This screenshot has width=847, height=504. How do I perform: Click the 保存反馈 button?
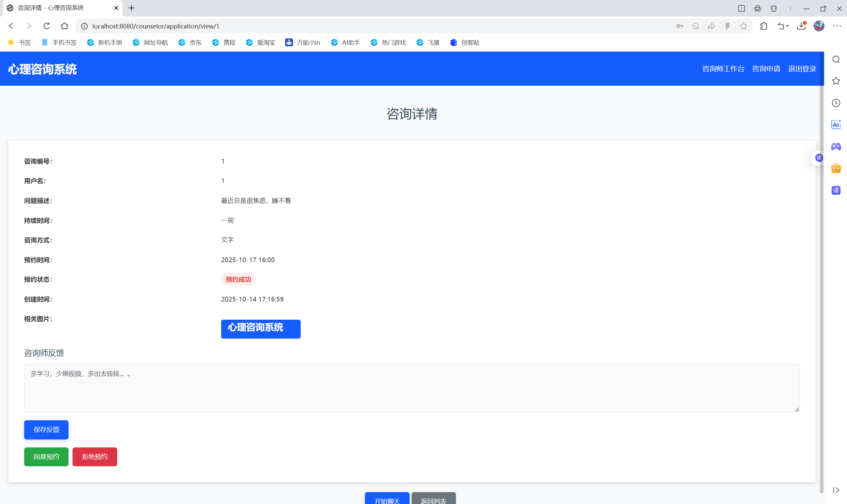(46, 430)
